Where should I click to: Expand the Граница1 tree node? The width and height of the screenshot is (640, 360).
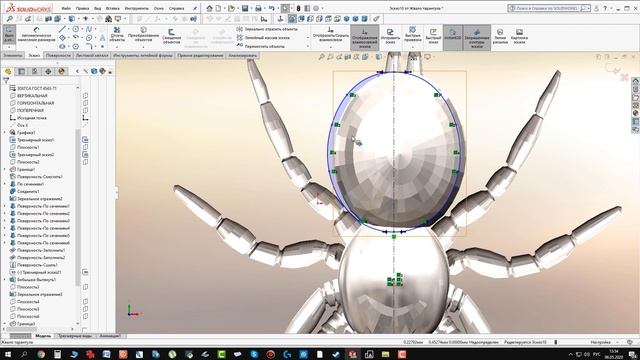point(5,169)
